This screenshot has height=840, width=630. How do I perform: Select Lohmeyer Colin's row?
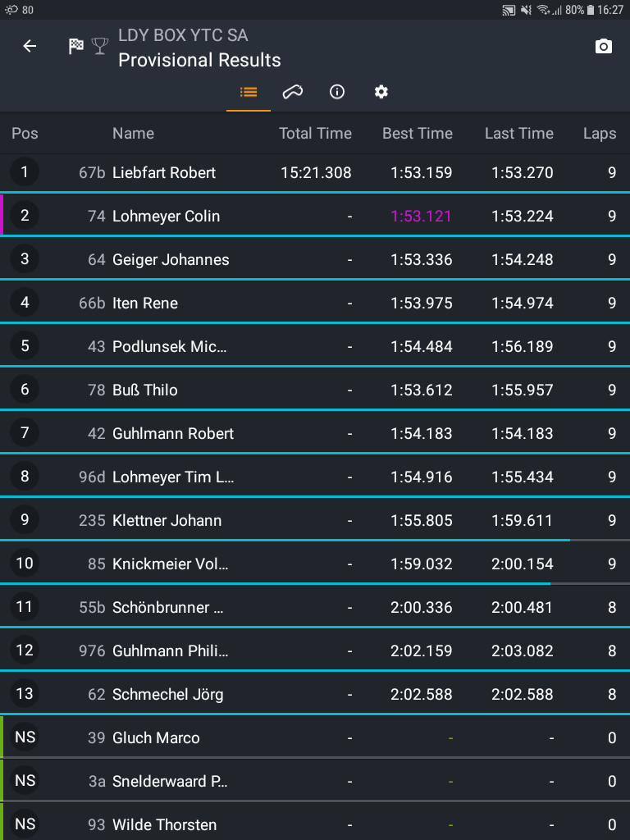tap(166, 217)
